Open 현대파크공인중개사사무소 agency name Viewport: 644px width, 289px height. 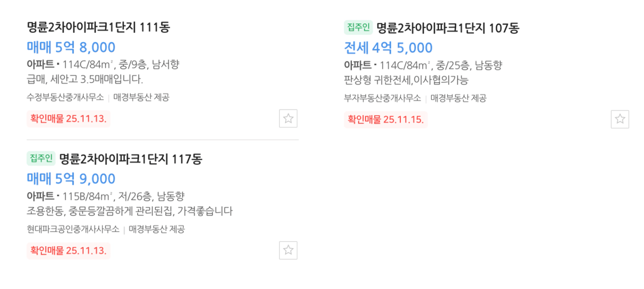pos(73,229)
